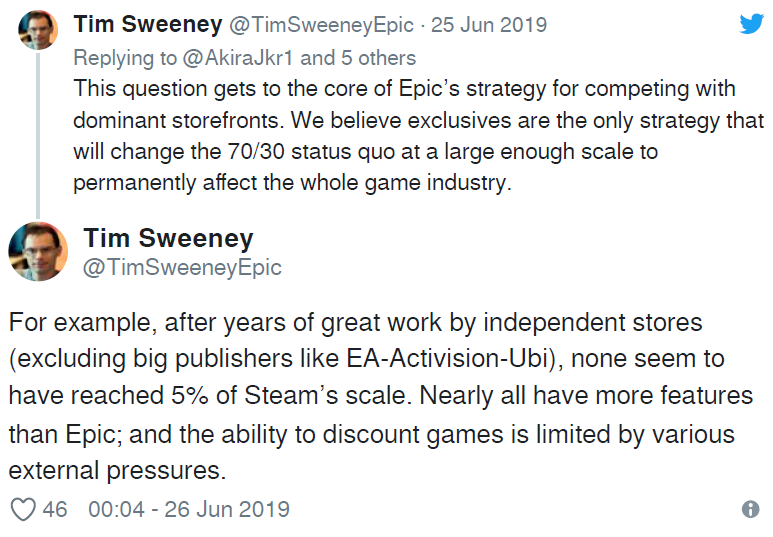Open parent tweet starting 'This question gets'
This screenshot has width=773, height=537.
pos(418,136)
